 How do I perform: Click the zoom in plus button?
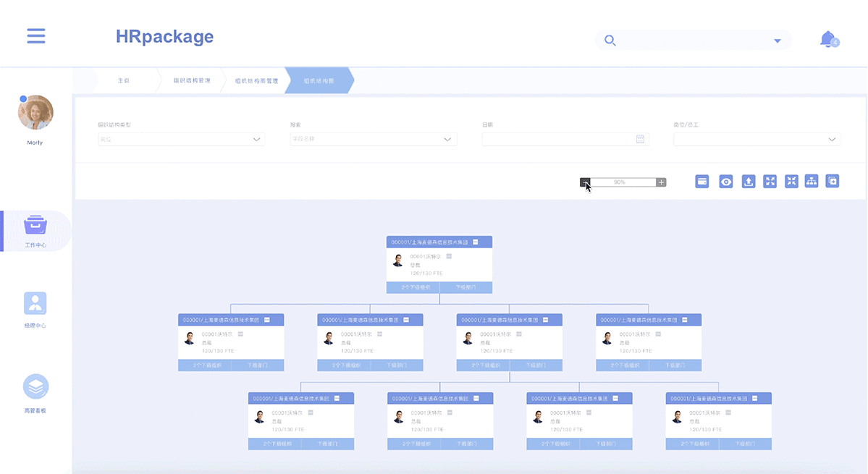click(661, 182)
